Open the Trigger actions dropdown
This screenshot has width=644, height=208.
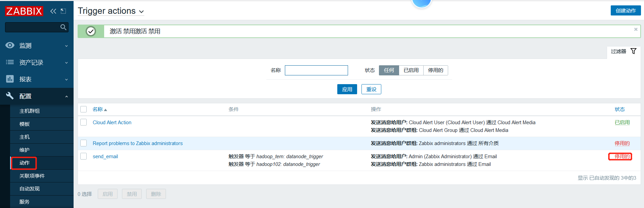[x=111, y=11]
